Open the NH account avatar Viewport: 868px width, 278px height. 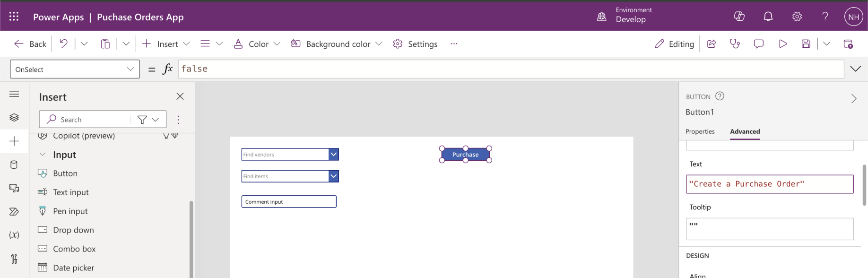point(854,17)
